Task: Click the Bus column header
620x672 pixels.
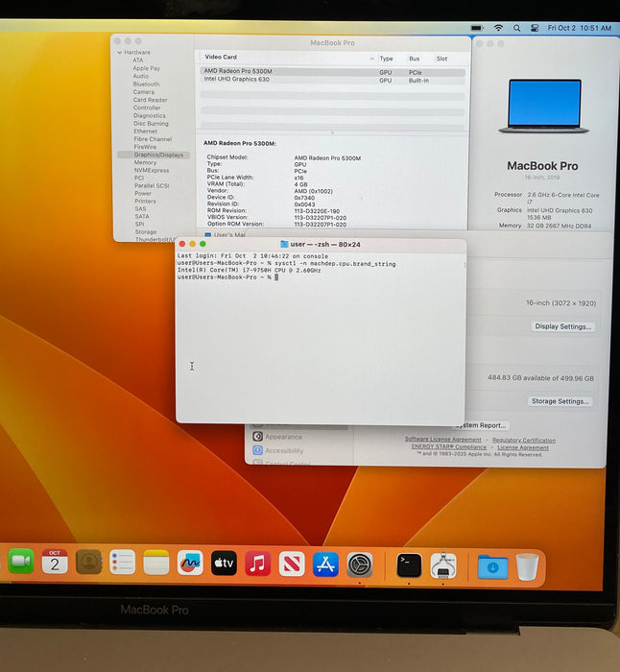Action: (415, 59)
